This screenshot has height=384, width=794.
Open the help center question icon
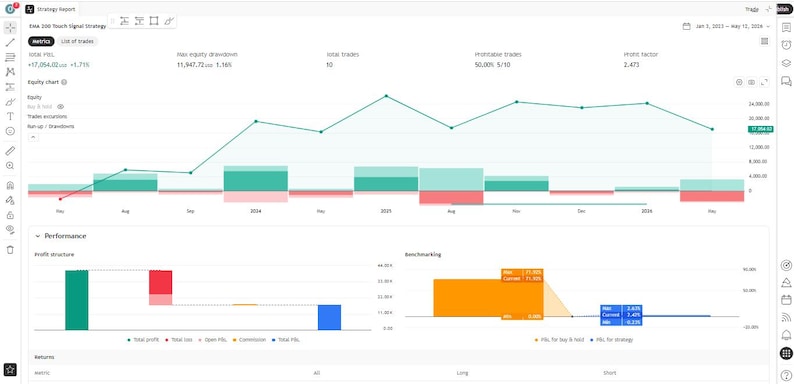coord(786,375)
